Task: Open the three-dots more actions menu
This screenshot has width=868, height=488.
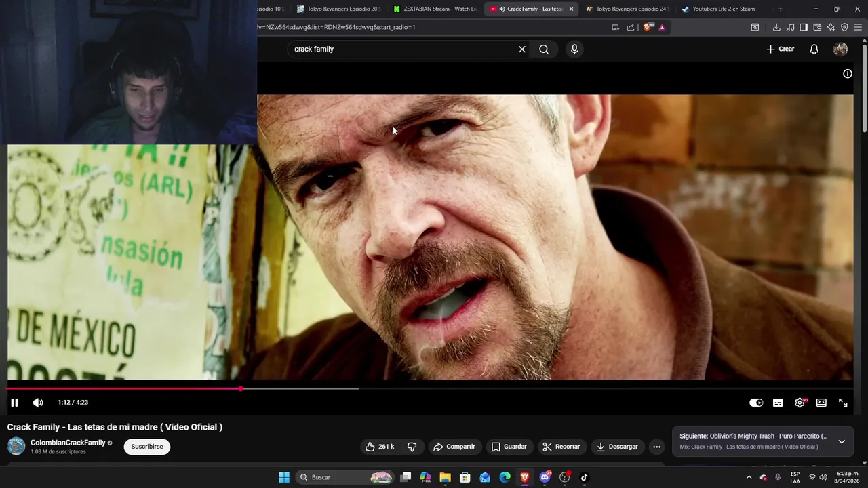Action: pos(656,447)
